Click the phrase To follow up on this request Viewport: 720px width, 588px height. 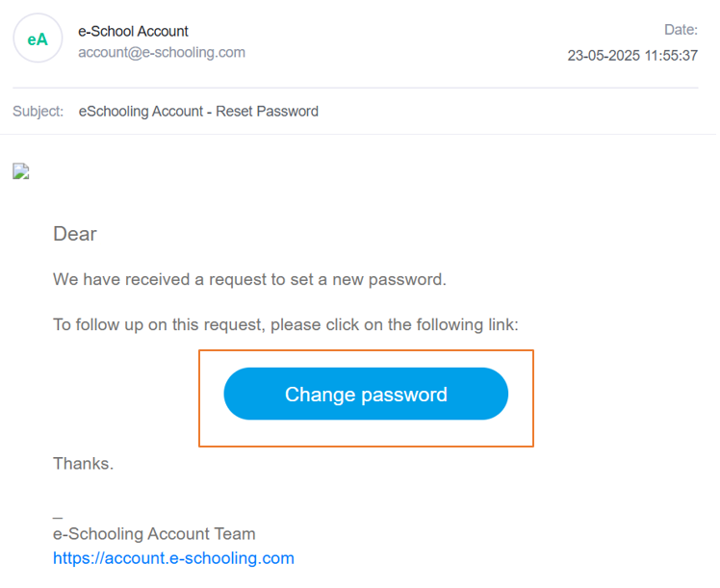(159, 325)
